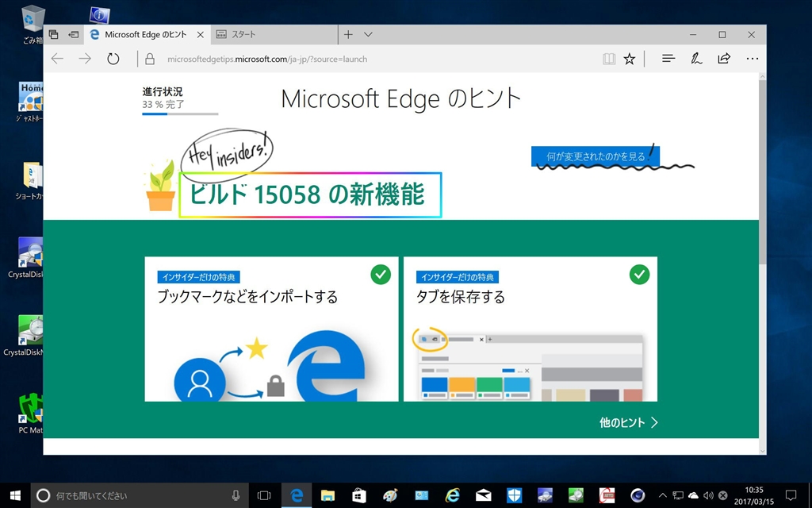Open File Explorer from the taskbar
The width and height of the screenshot is (812, 508).
click(327, 495)
